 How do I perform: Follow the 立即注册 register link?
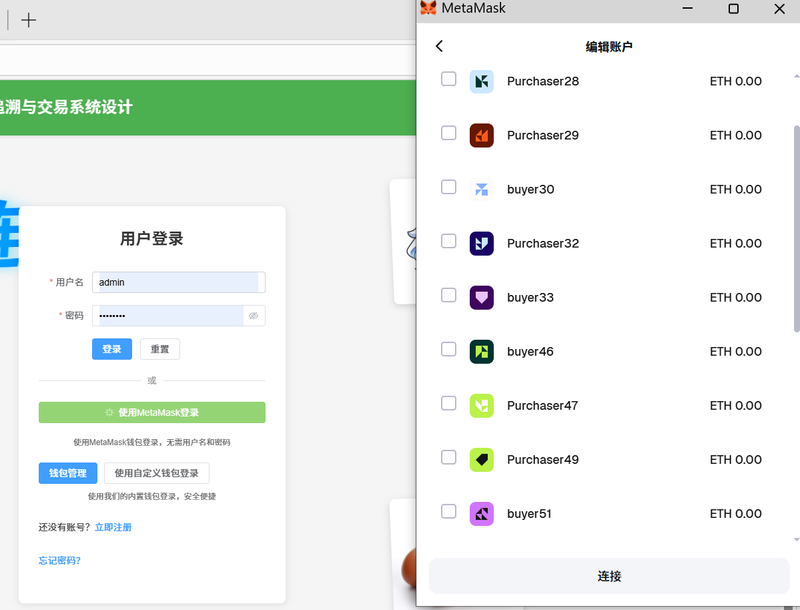coord(113,527)
